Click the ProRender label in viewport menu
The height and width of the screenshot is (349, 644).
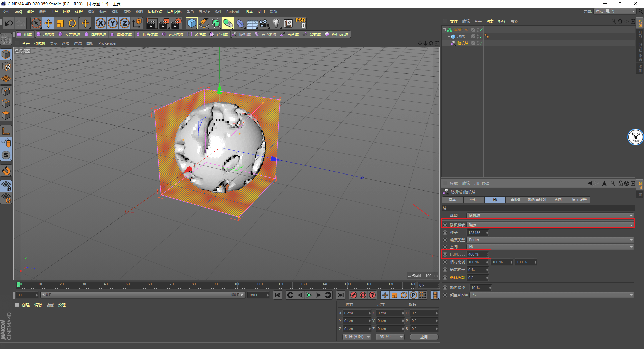[x=107, y=43]
